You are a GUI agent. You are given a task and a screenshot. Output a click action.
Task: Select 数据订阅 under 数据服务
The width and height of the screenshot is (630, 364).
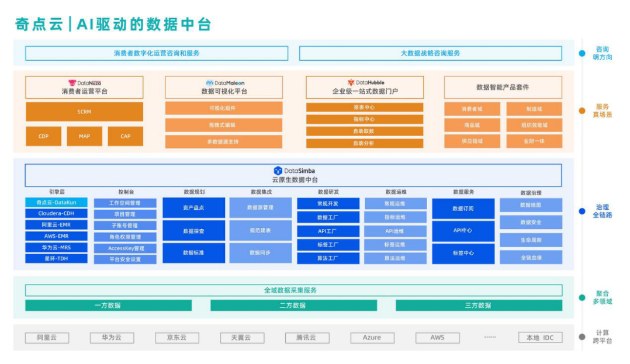463,209
